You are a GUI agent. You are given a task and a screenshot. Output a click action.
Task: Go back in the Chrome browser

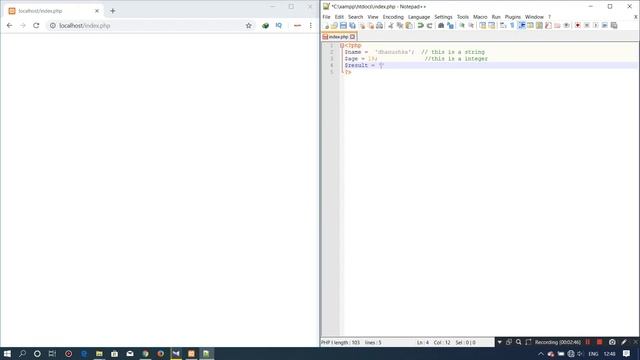(9, 25)
